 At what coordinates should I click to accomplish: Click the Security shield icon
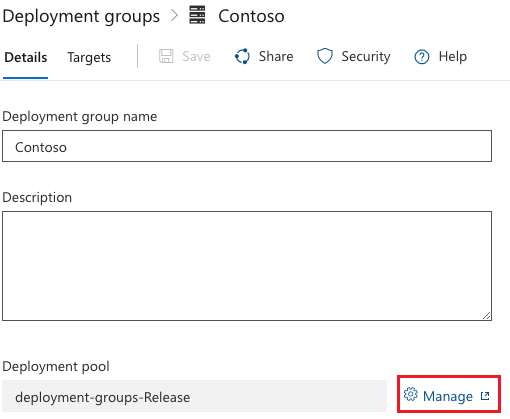point(325,56)
